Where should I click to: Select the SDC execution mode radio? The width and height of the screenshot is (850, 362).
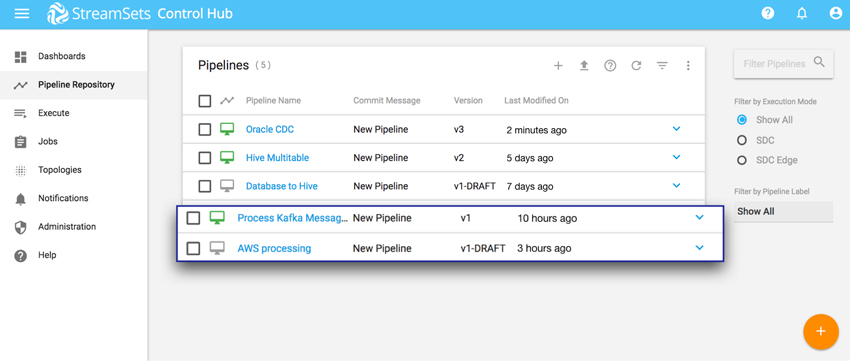pyautogui.click(x=742, y=140)
